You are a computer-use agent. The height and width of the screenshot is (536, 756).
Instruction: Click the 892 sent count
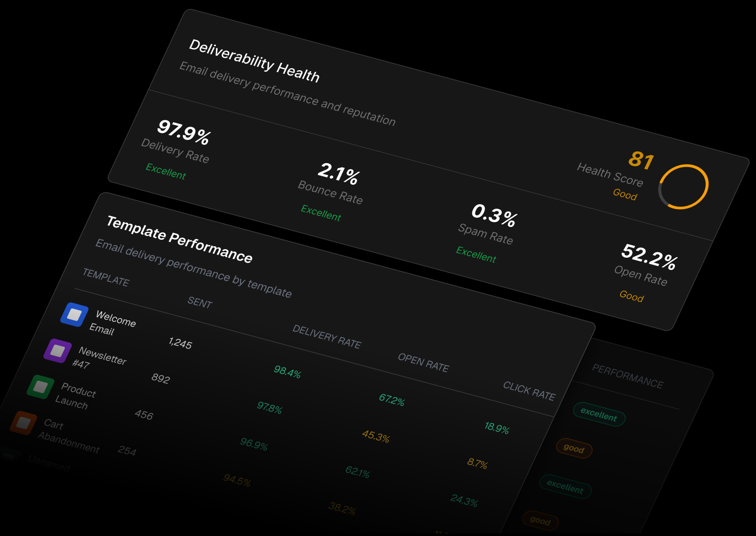pyautogui.click(x=161, y=378)
